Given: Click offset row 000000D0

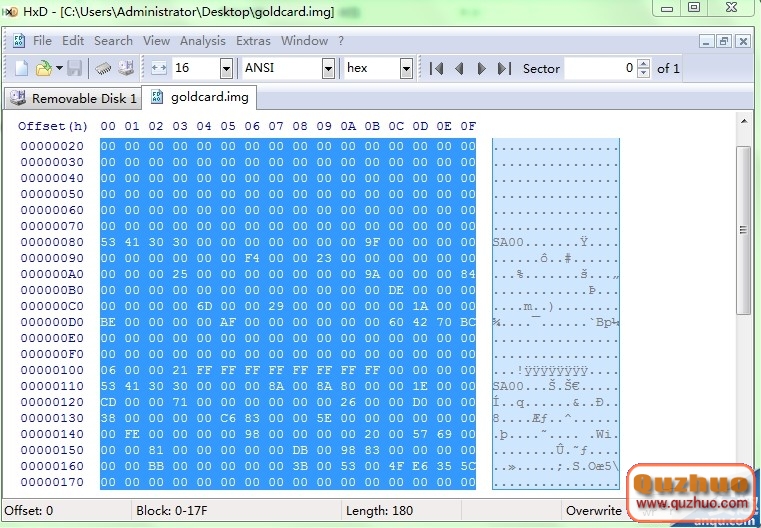Looking at the screenshot, I should click(x=52, y=322).
